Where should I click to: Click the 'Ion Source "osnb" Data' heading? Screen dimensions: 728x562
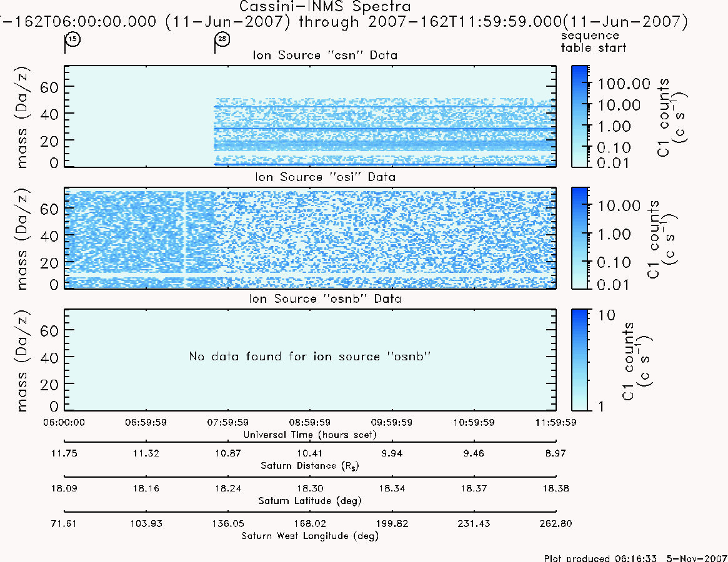tap(325, 298)
